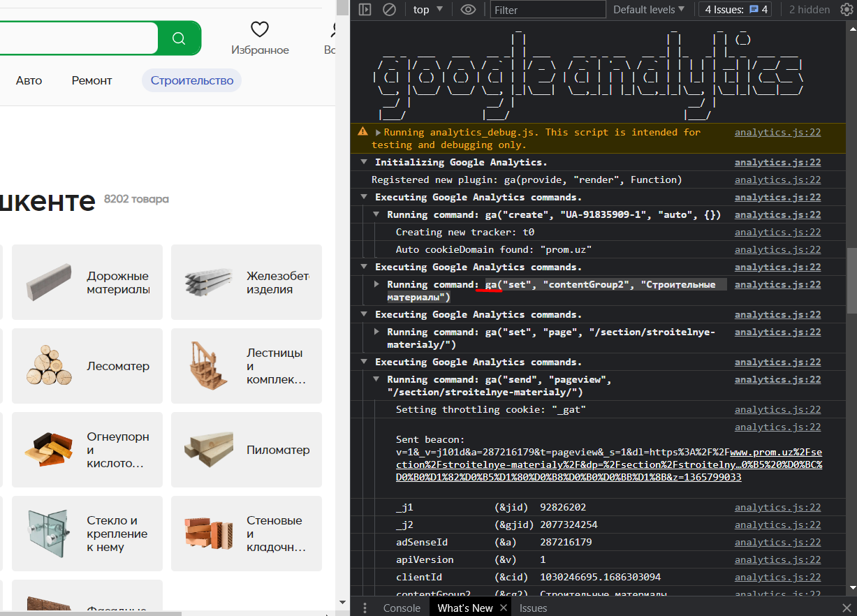Click the glass fitting thumbnail for Стекло
This screenshot has width=857, height=616.
pyautogui.click(x=49, y=534)
